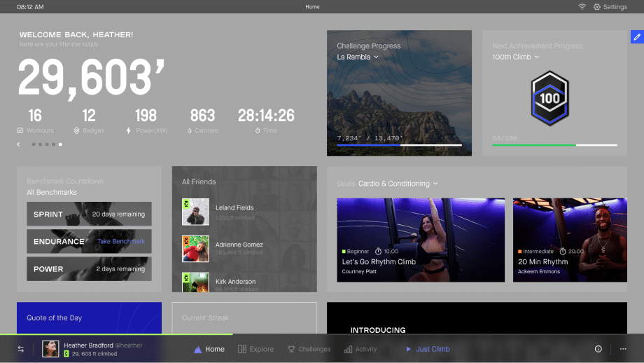Click the Power lightning bolt icon
The height and width of the screenshot is (363, 644).
[129, 130]
